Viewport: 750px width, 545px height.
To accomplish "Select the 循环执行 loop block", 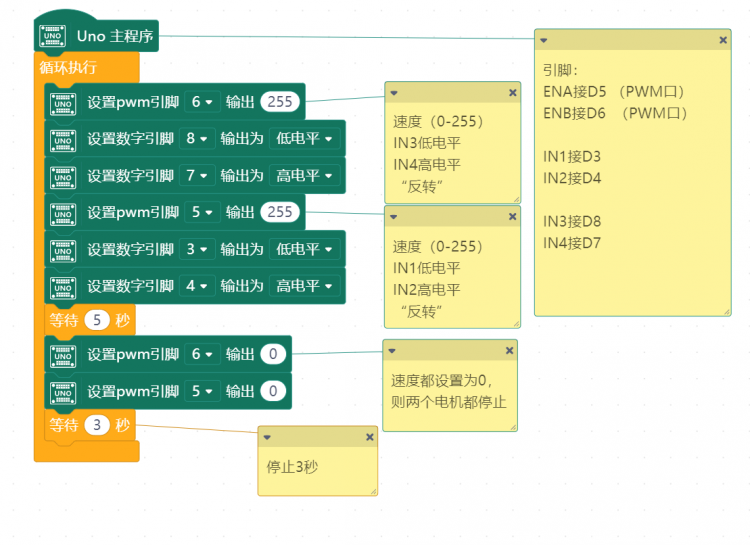I will (x=68, y=67).
